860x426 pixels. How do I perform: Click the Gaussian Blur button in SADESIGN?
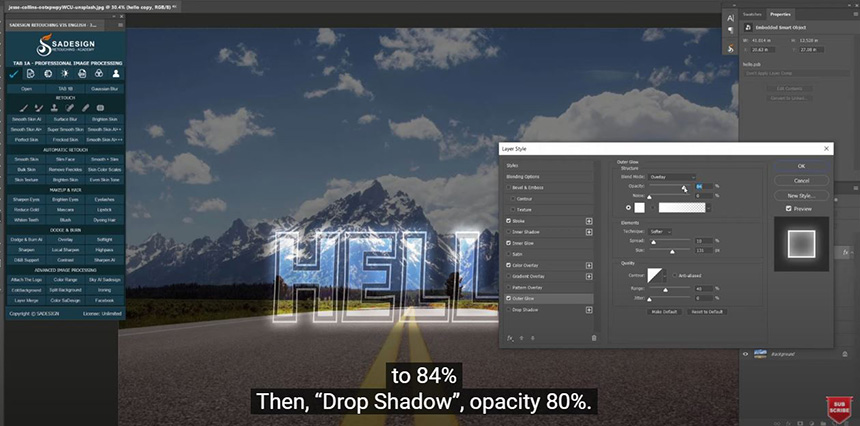coord(104,89)
